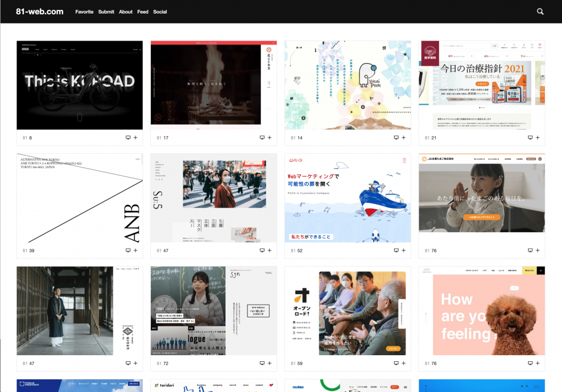The image size is (562, 392).
Task: Open the Favorite menu item
Action: 84,12
